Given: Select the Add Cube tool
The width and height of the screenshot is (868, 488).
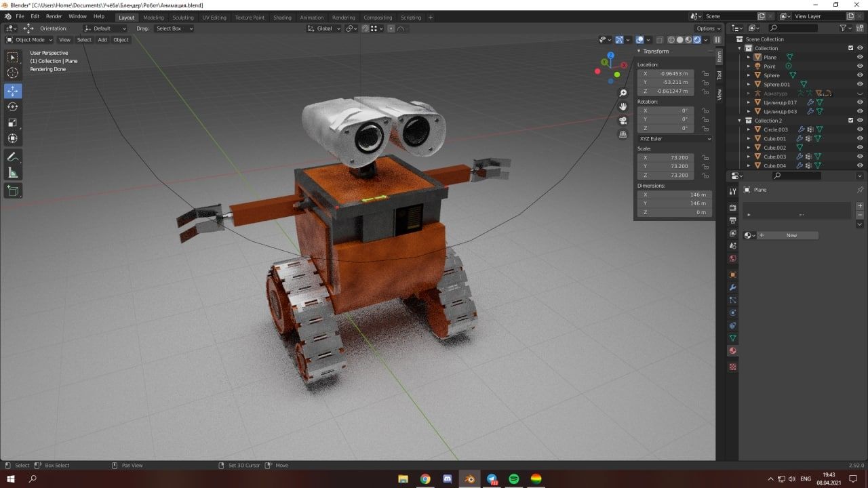Looking at the screenshot, I should click(13, 191).
